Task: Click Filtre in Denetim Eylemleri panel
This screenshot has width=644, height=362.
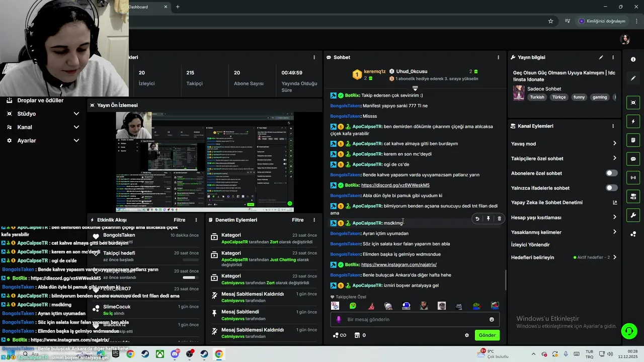Action: pyautogui.click(x=298, y=220)
